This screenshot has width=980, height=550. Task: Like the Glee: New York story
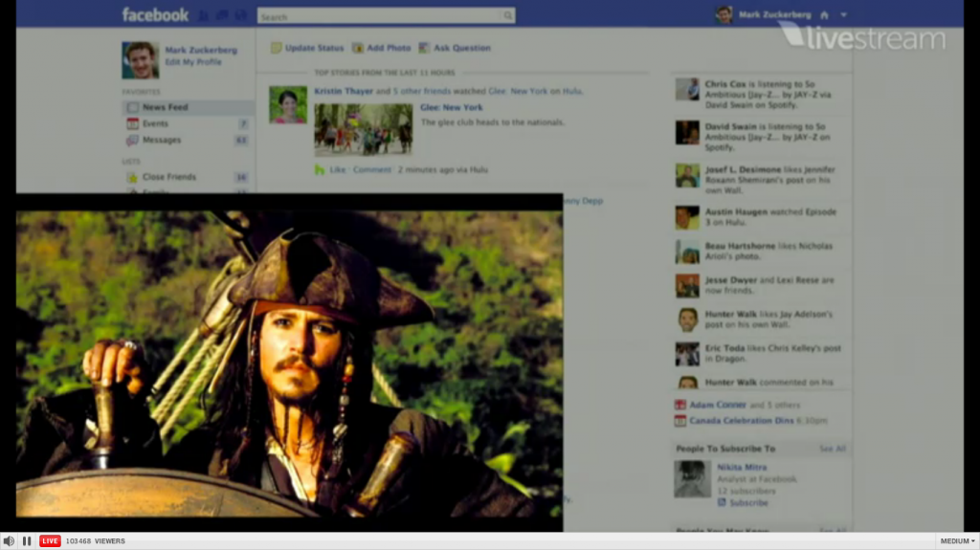pyautogui.click(x=338, y=170)
